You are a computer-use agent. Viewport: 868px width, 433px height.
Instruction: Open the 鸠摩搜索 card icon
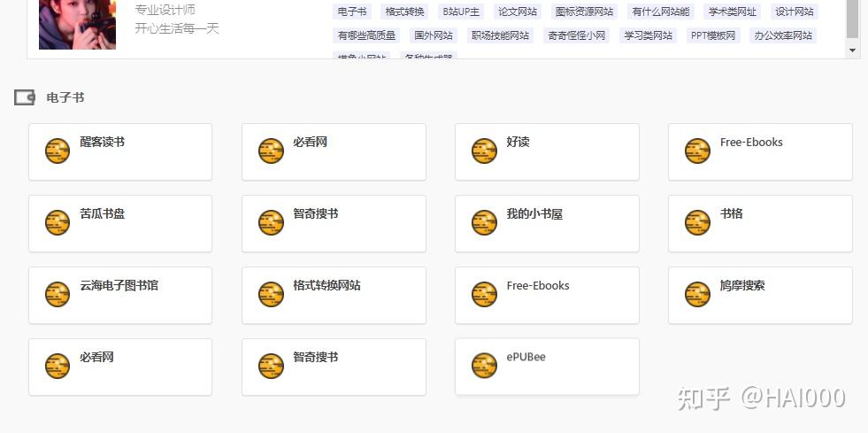point(697,295)
